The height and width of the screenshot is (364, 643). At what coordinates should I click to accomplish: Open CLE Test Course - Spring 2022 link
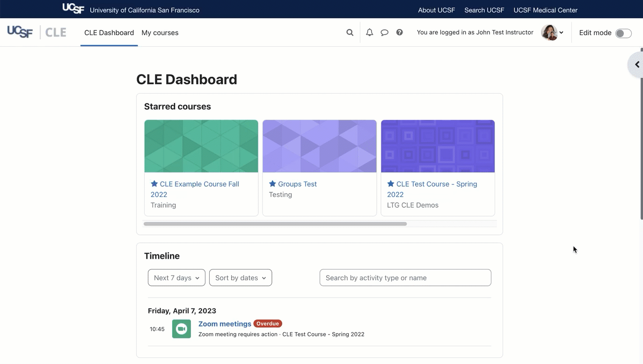coord(432,189)
